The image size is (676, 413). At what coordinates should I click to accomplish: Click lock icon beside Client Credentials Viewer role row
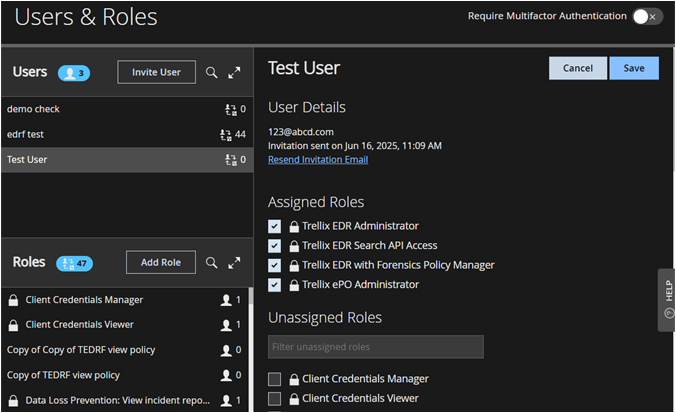click(13, 325)
